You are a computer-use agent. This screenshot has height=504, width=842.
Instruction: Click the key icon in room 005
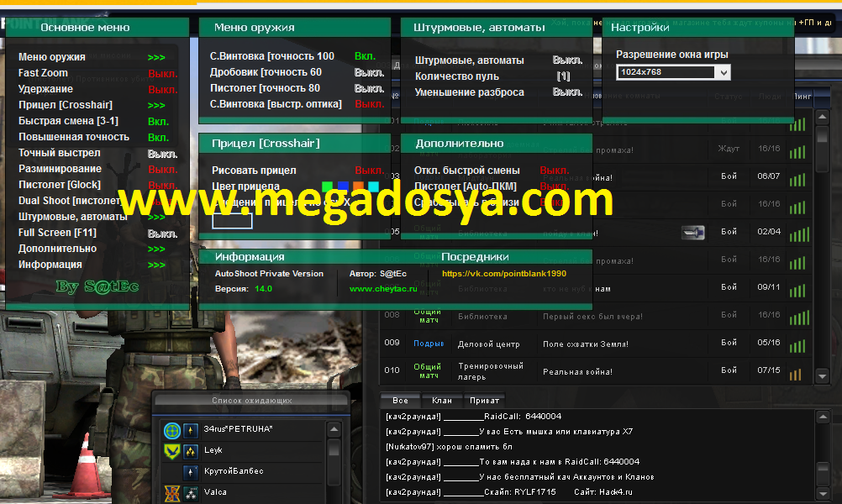692,233
